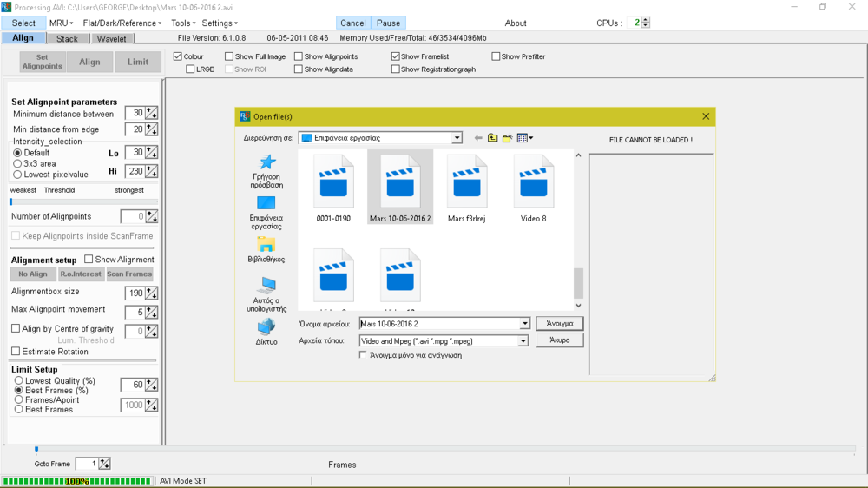Open Γρήγορη πρόσβαση quick access shortcut
Image resolution: width=868 pixels, height=488 pixels.
tap(266, 171)
